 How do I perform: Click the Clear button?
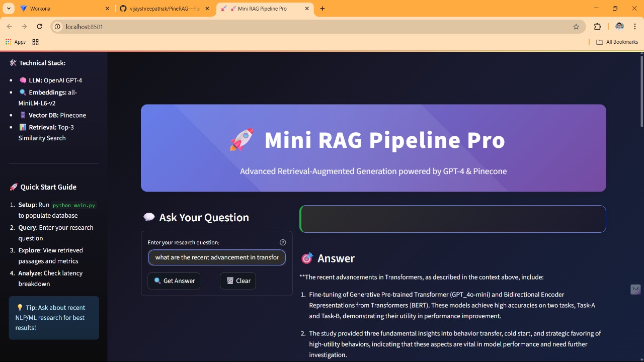pyautogui.click(x=238, y=281)
